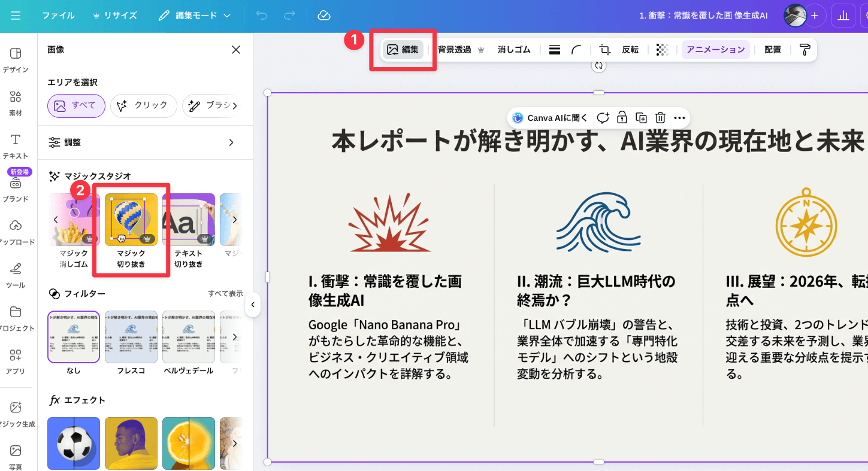Open the transparency slider via the checkered icon

coord(661,49)
